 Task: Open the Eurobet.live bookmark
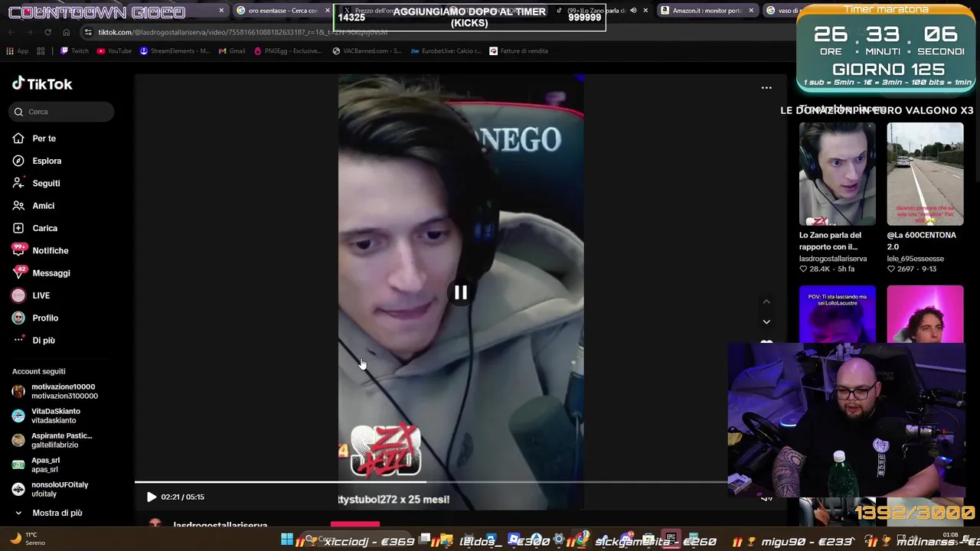[x=446, y=51]
